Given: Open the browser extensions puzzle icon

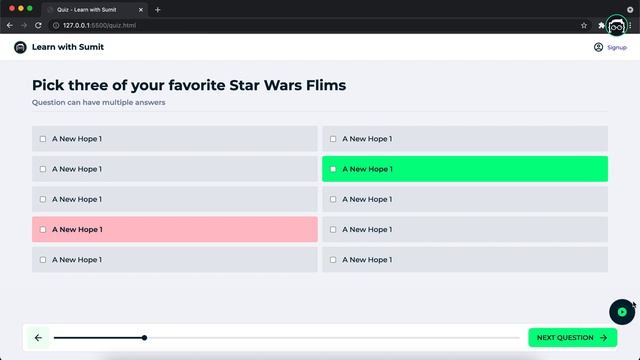Looking at the screenshot, I should 601,25.
